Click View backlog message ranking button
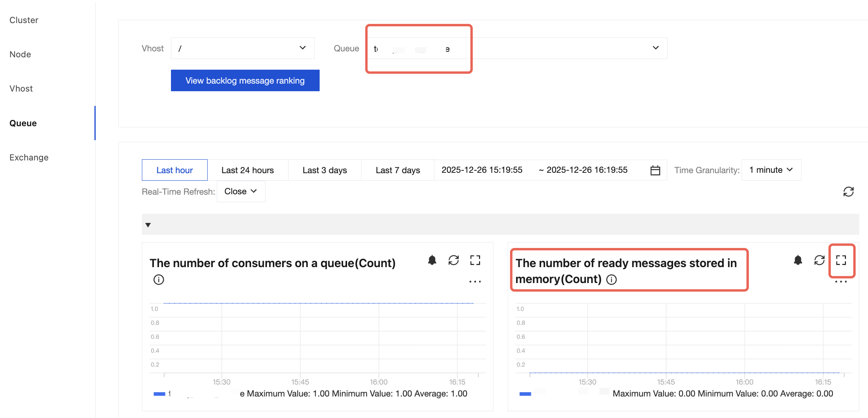Viewport: 868px width, 418px height. point(245,80)
